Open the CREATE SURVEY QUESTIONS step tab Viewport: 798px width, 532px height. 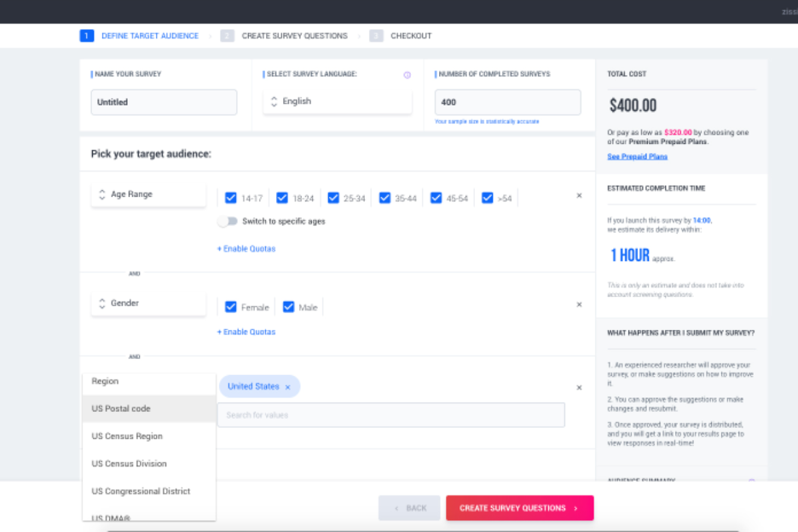point(295,36)
